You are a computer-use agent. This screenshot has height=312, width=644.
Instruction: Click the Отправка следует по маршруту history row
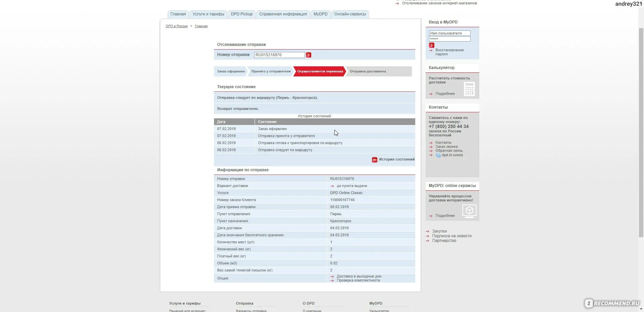coord(315,150)
